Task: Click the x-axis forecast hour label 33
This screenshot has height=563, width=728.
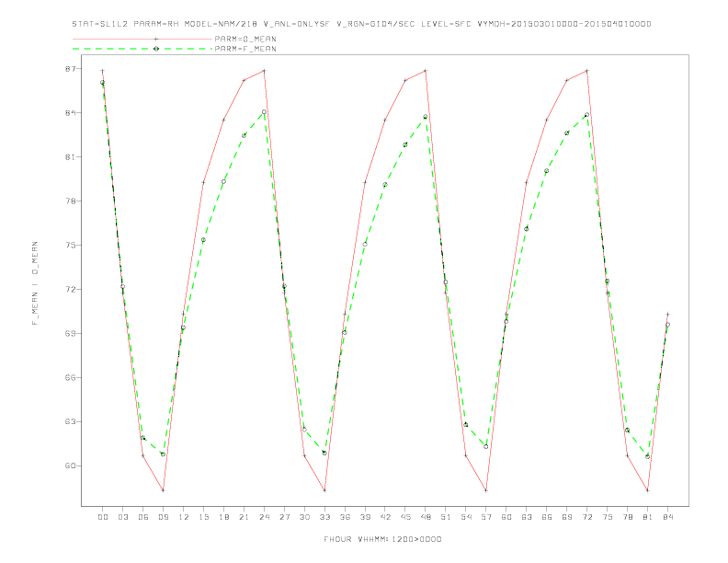Action: pos(324,517)
